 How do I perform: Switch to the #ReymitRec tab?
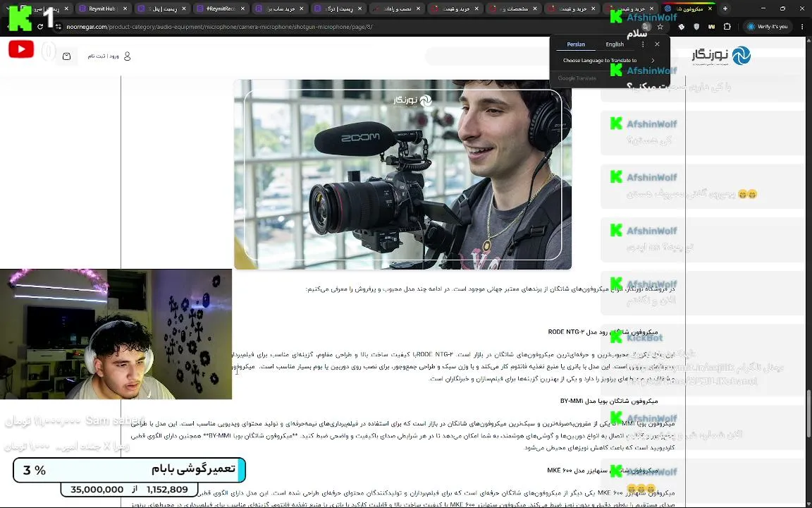point(220,8)
